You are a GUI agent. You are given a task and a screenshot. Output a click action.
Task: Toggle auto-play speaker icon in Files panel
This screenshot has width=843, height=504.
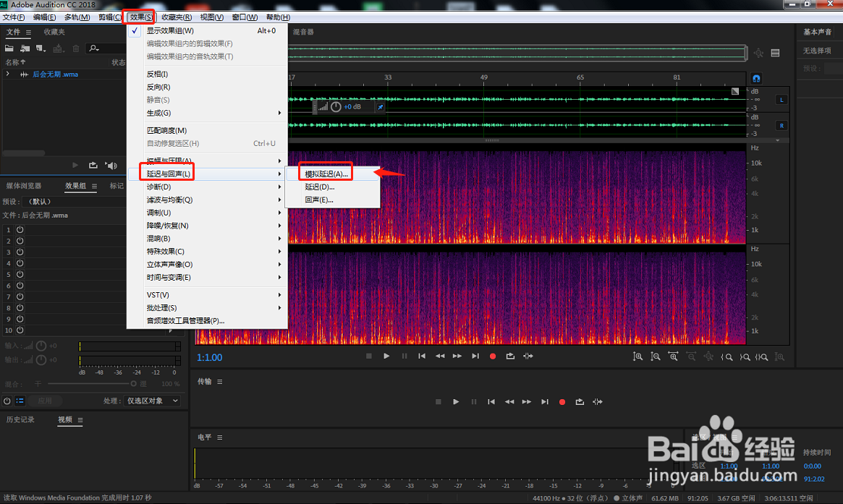pos(111,165)
